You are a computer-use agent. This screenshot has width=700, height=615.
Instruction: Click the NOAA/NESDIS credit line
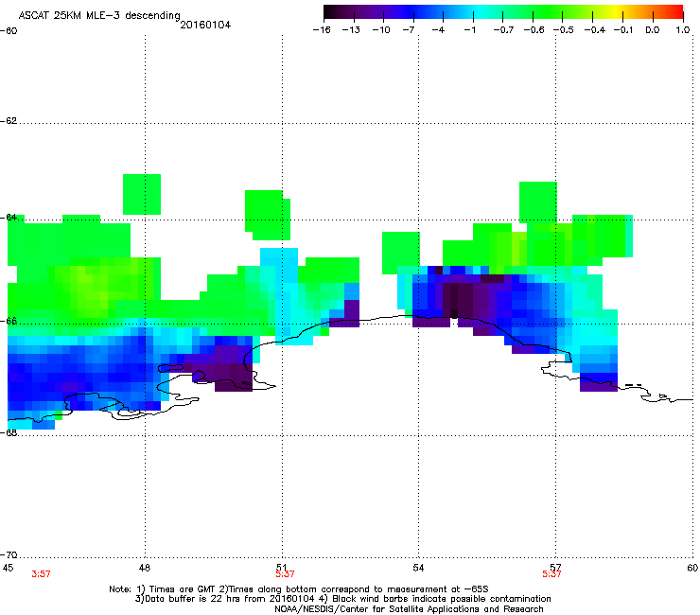tap(409, 609)
